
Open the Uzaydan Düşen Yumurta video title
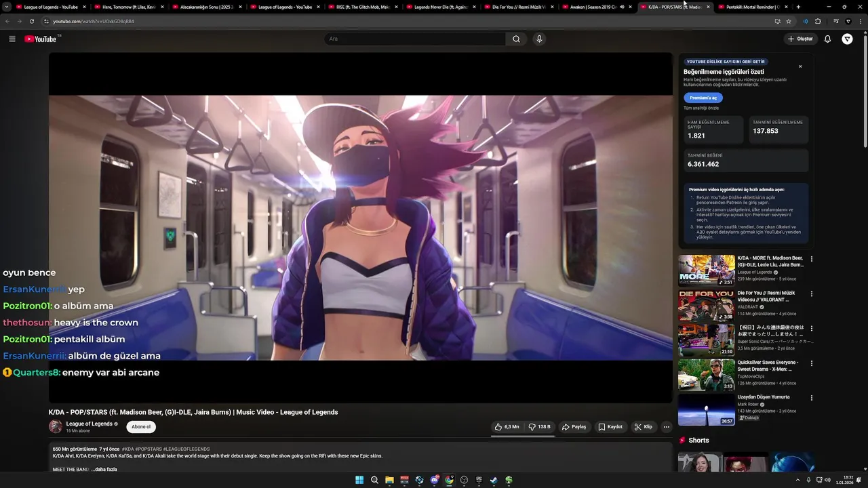pyautogui.click(x=764, y=397)
